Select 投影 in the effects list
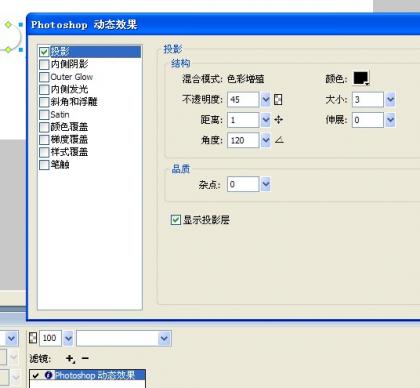 pos(60,52)
